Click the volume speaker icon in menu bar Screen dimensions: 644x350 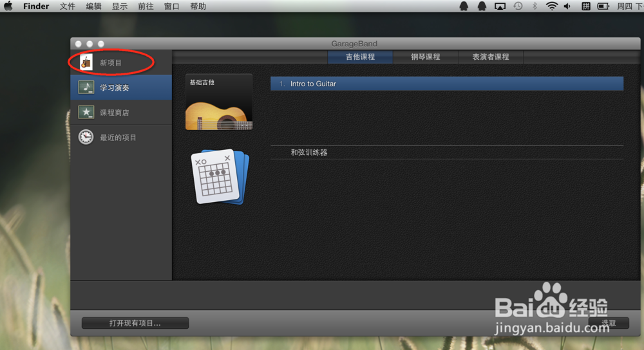click(x=567, y=6)
